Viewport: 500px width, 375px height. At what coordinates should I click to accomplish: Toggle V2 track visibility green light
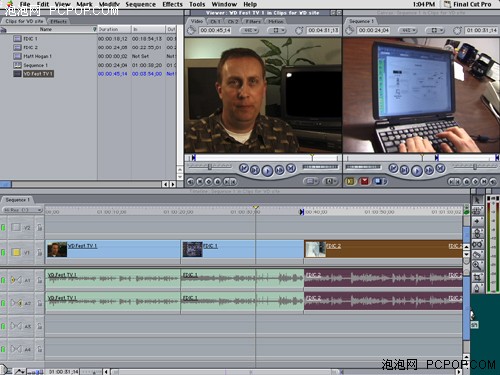tap(3, 228)
